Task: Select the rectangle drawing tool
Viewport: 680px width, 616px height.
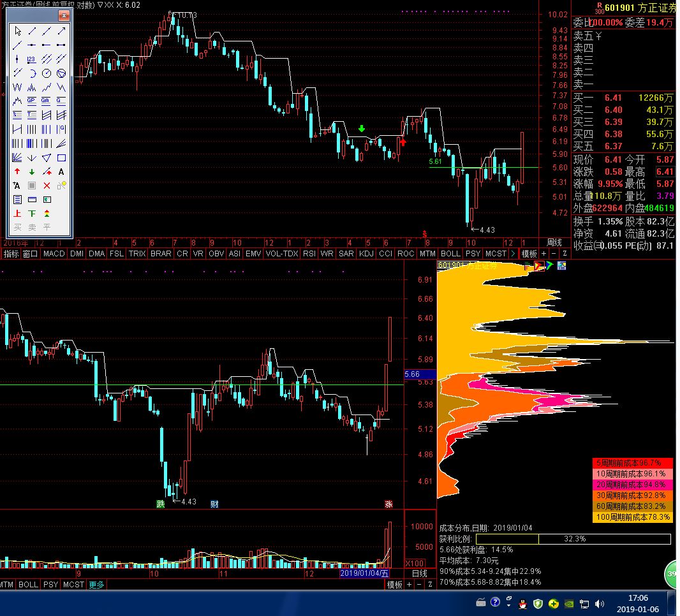Action: tap(61, 158)
